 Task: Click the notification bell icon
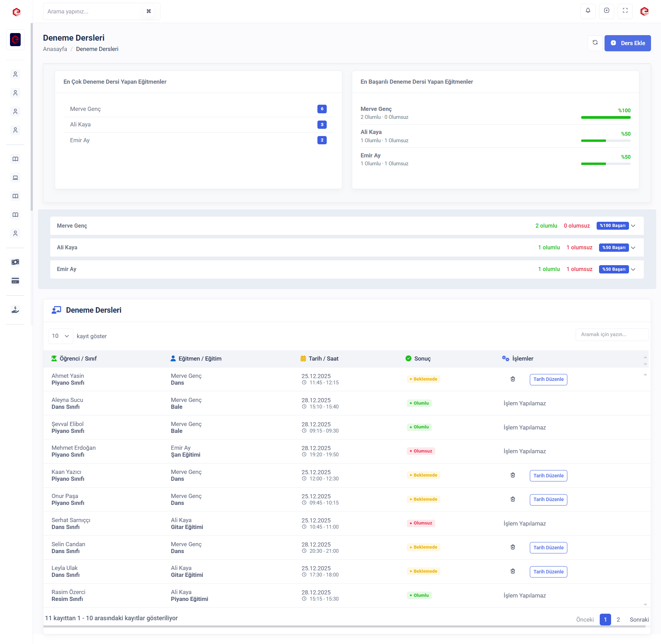coord(588,11)
